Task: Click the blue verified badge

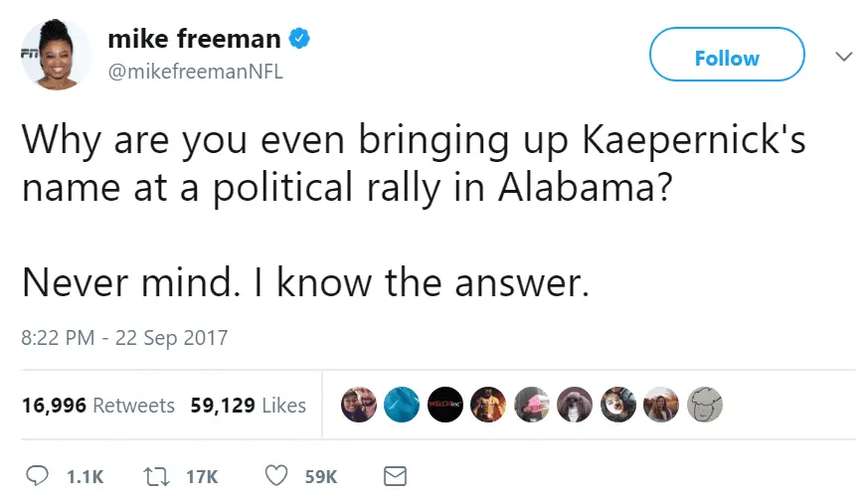Action: [x=299, y=40]
